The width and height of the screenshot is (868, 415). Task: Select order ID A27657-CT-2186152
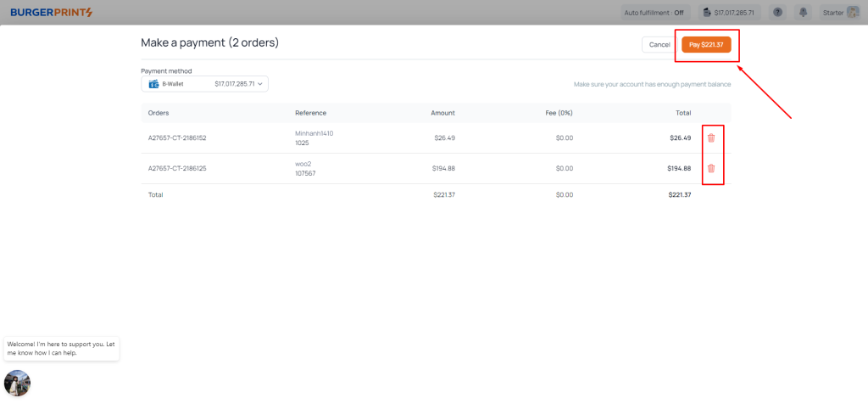pyautogui.click(x=177, y=137)
